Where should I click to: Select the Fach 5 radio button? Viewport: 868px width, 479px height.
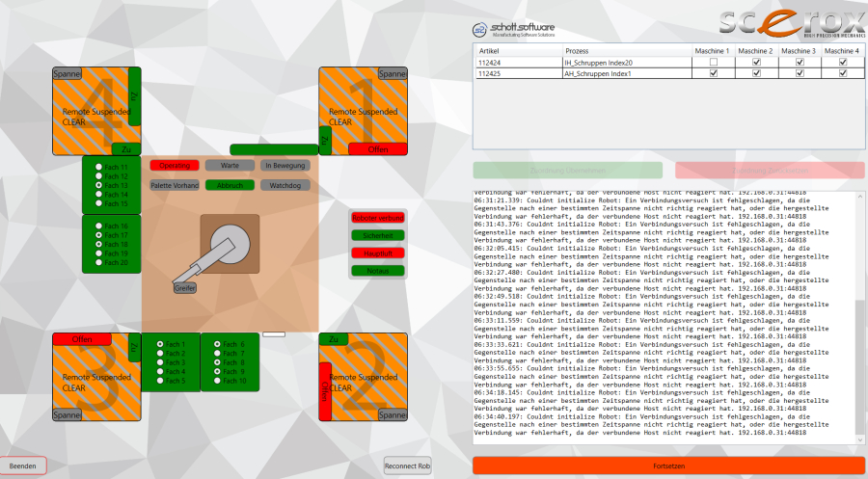point(160,381)
